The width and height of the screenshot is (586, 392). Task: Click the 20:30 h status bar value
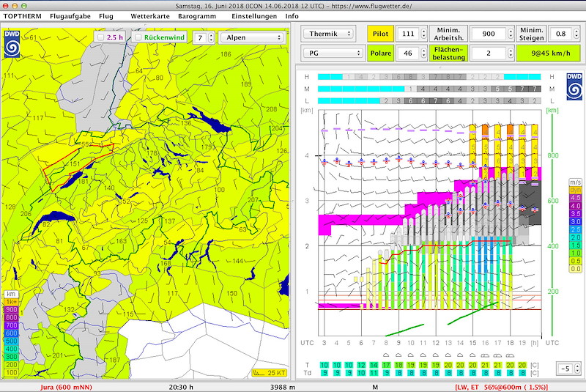[x=181, y=387]
